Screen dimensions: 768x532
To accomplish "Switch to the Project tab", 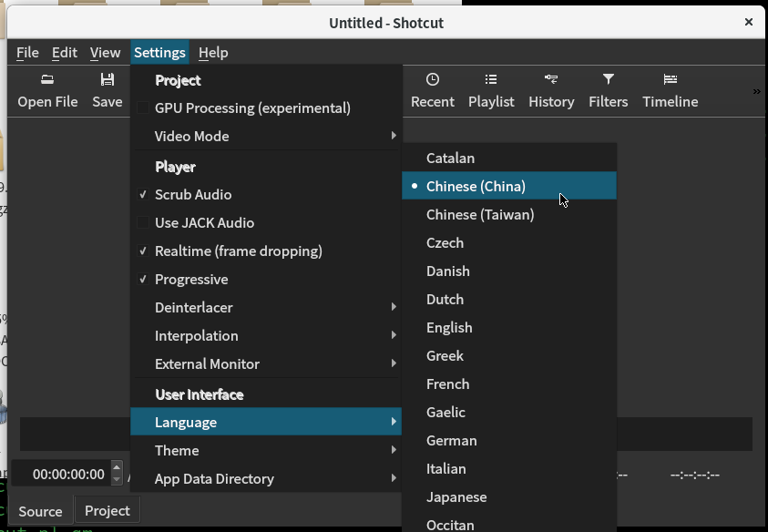I will [107, 510].
